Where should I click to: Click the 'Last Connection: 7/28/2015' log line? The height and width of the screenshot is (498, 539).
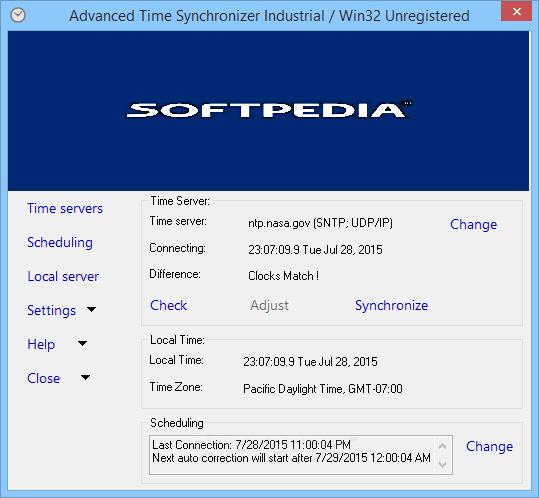point(251,445)
